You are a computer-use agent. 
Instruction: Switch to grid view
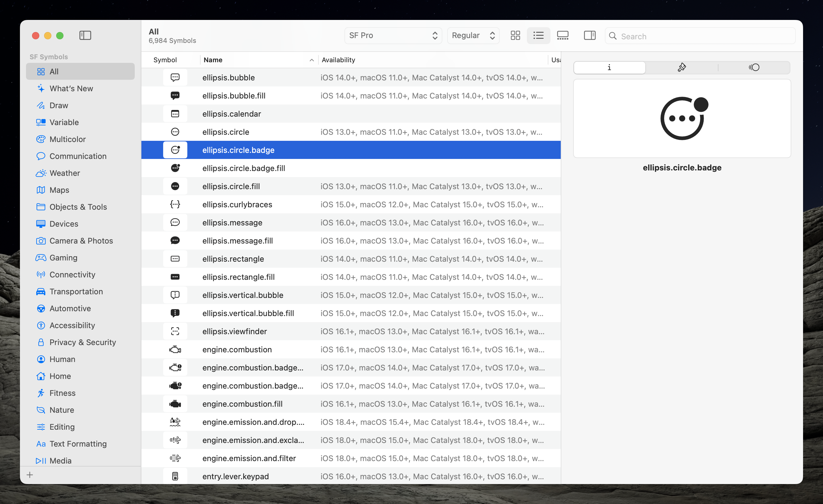[x=515, y=35]
